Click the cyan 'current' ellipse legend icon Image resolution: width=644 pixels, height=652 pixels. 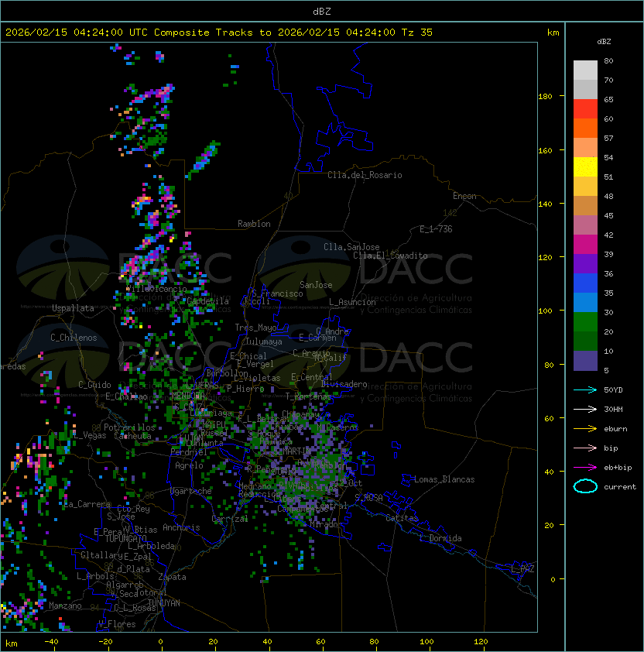[x=585, y=486]
